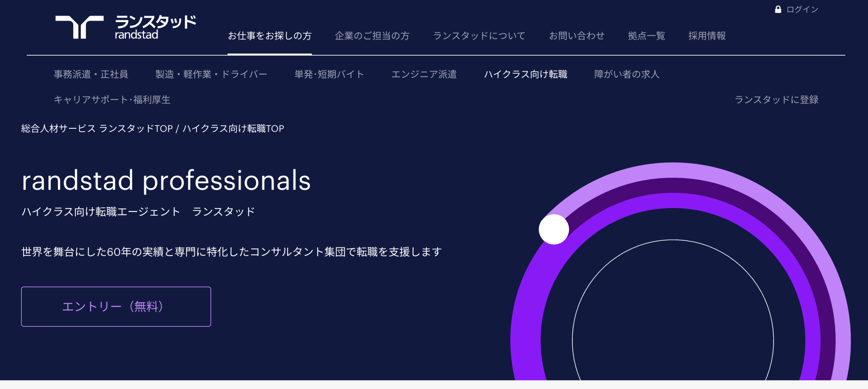Select ハイクラス向け転職 in the sub navigation
This screenshot has width=868, height=389.
click(526, 74)
